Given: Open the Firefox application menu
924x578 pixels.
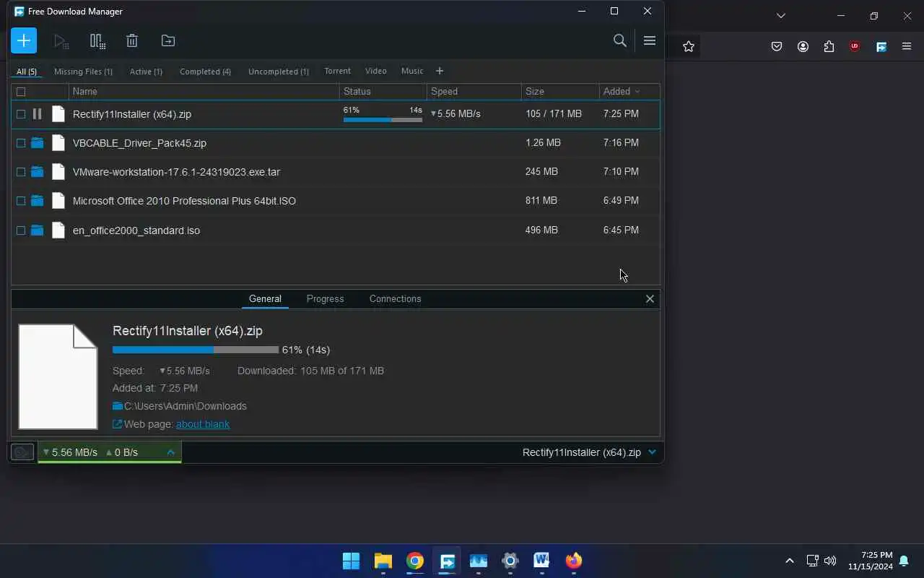Looking at the screenshot, I should (907, 46).
